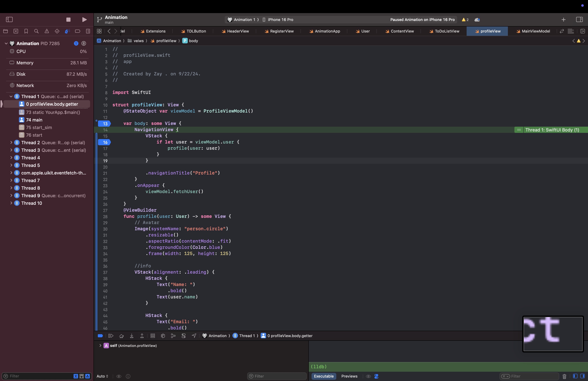
Task: Expand Thread 2 in debug navigator
Action: click(x=11, y=143)
